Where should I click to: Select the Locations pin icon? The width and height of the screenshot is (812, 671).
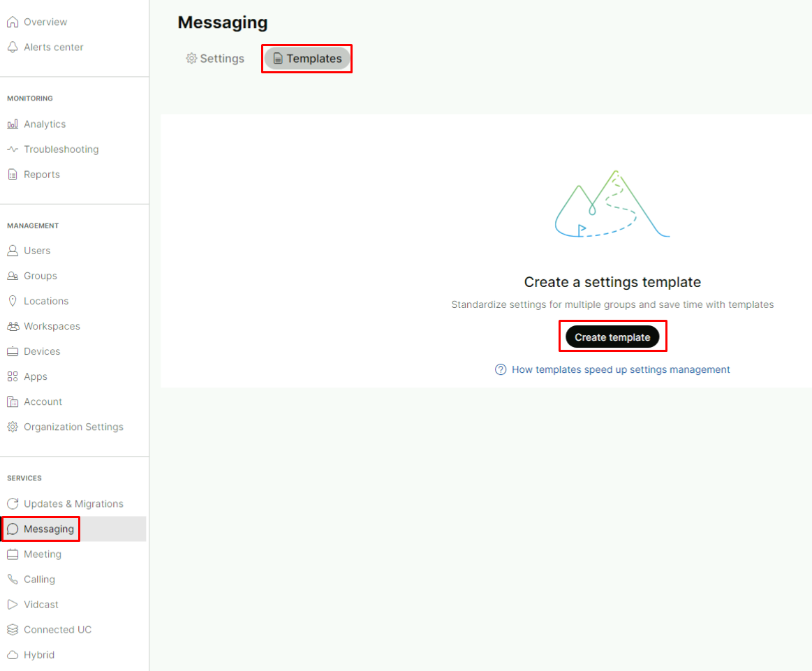pos(13,301)
